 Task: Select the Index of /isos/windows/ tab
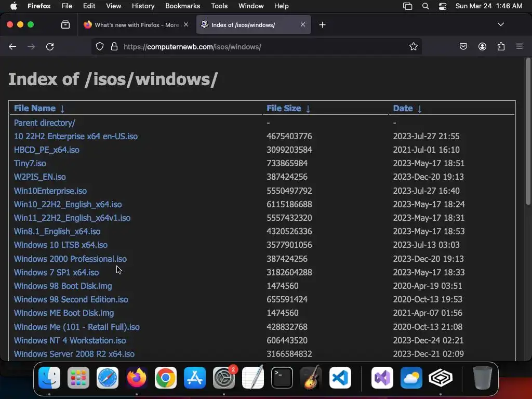254,25
